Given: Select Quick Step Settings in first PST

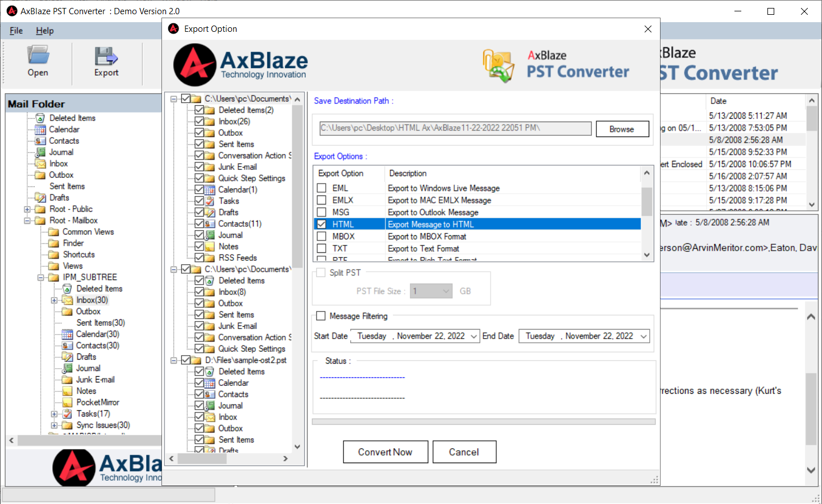Looking at the screenshot, I should click(x=252, y=178).
